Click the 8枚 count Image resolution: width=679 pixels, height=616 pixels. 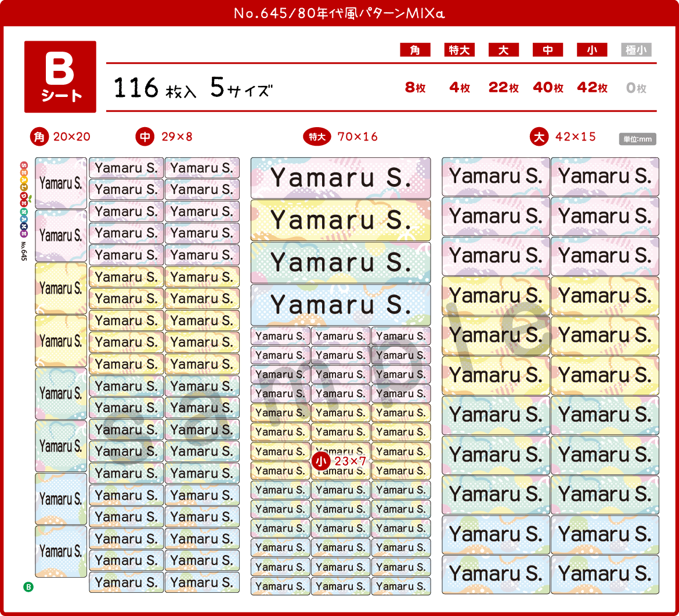pyautogui.click(x=416, y=88)
